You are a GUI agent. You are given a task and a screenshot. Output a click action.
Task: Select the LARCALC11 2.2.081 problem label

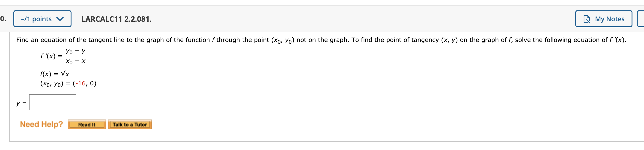pyautogui.click(x=116, y=18)
